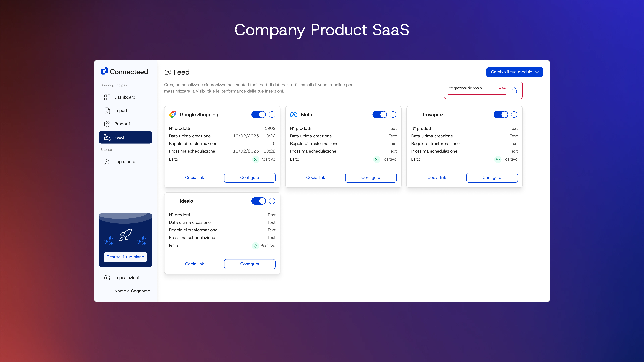Click the Feed page heading
The width and height of the screenshot is (644, 362).
182,72
